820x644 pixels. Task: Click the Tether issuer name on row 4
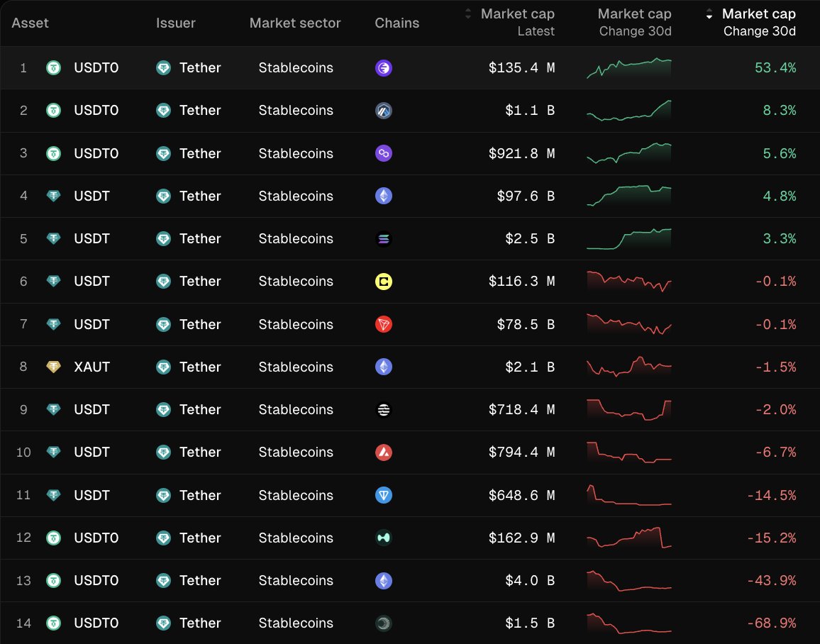pyautogui.click(x=200, y=196)
